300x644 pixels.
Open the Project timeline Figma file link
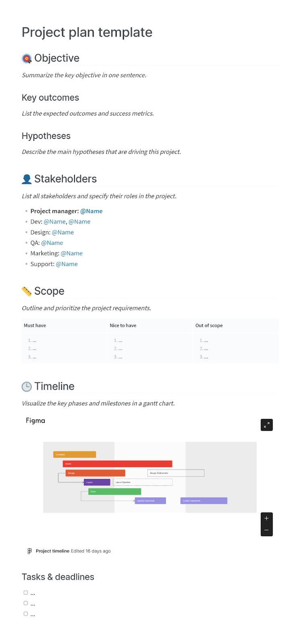tap(52, 551)
